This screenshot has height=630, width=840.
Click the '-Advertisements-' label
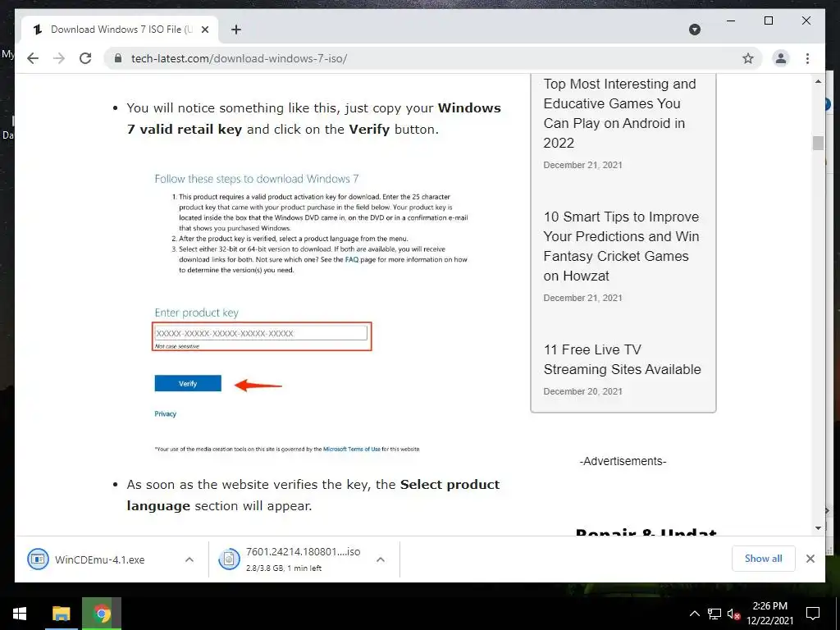click(623, 461)
